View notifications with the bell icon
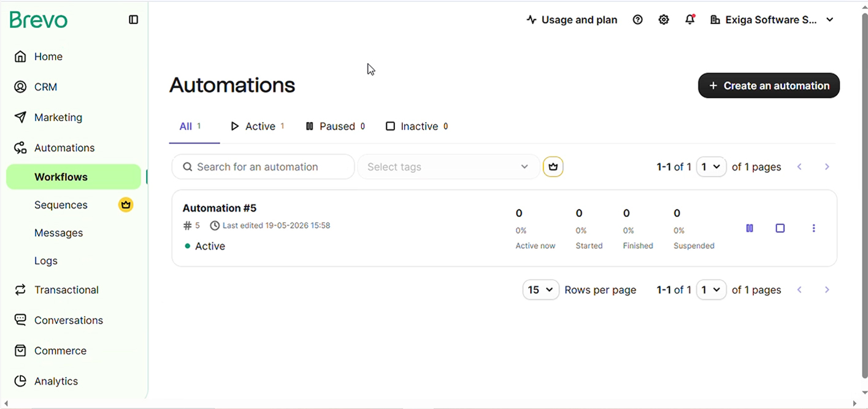Viewport: 868px width, 409px height. [690, 20]
